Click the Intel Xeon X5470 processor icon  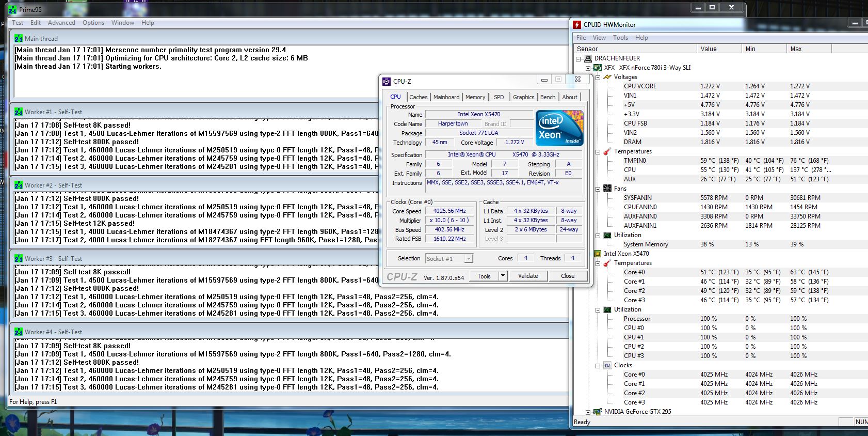598,254
